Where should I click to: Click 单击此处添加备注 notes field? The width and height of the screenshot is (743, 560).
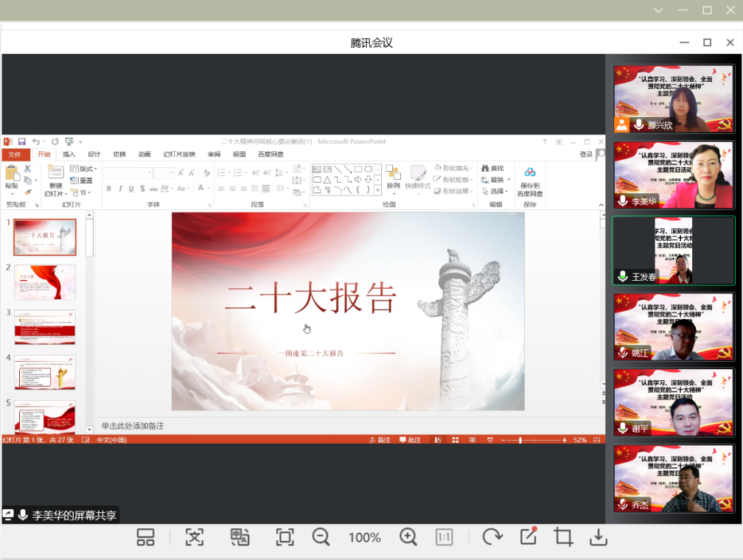pyautogui.click(x=133, y=426)
